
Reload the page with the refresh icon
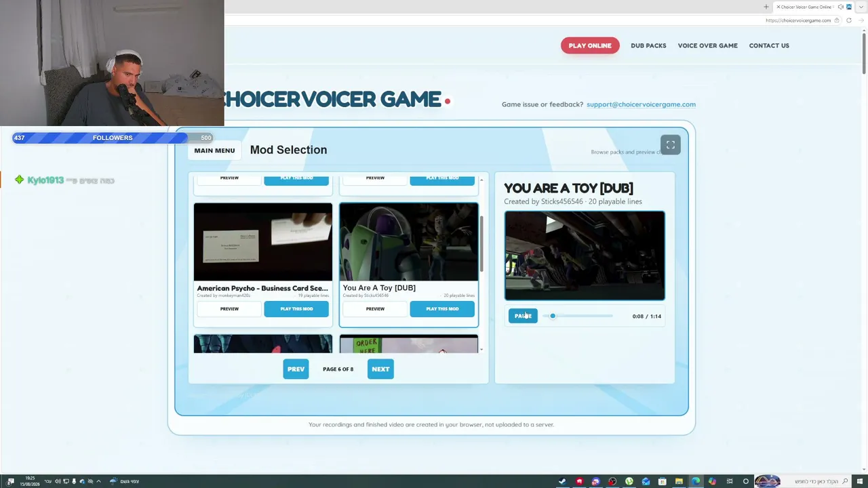[x=848, y=20]
